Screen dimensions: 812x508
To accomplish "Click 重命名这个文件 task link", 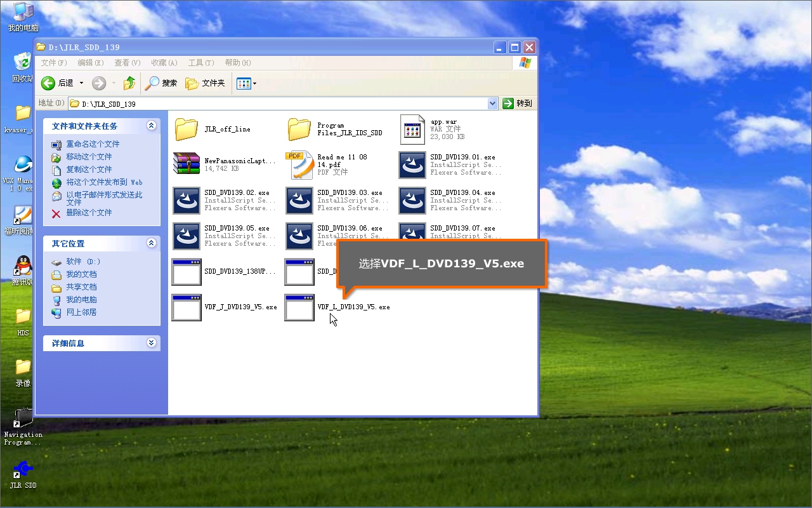I will coord(93,144).
